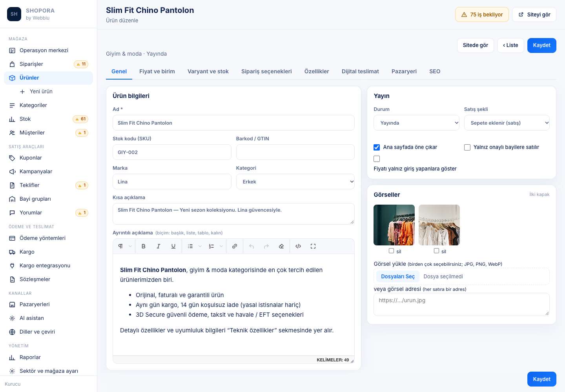The width and height of the screenshot is (565, 392).
Task: Expand bulleted list style options arrow
Action: coord(200,246)
